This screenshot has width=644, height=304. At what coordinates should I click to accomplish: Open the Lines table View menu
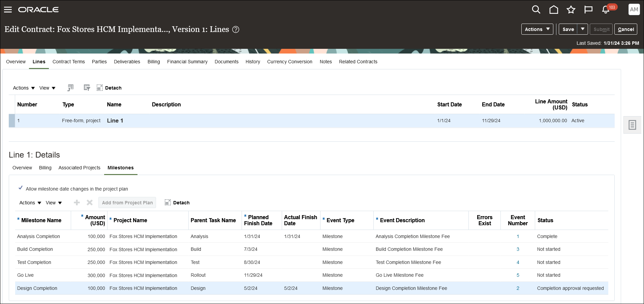[47, 88]
